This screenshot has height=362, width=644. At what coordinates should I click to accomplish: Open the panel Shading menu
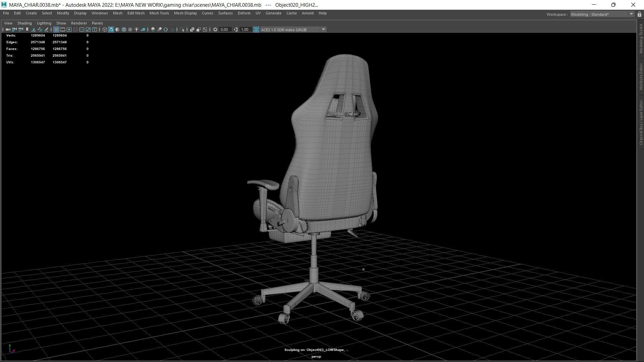[24, 23]
